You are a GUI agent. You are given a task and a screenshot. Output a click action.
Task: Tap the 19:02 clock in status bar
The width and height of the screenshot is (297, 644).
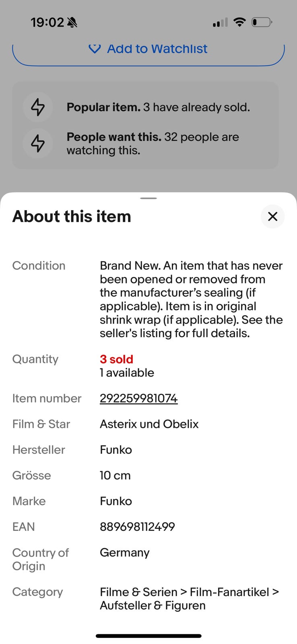(x=47, y=23)
